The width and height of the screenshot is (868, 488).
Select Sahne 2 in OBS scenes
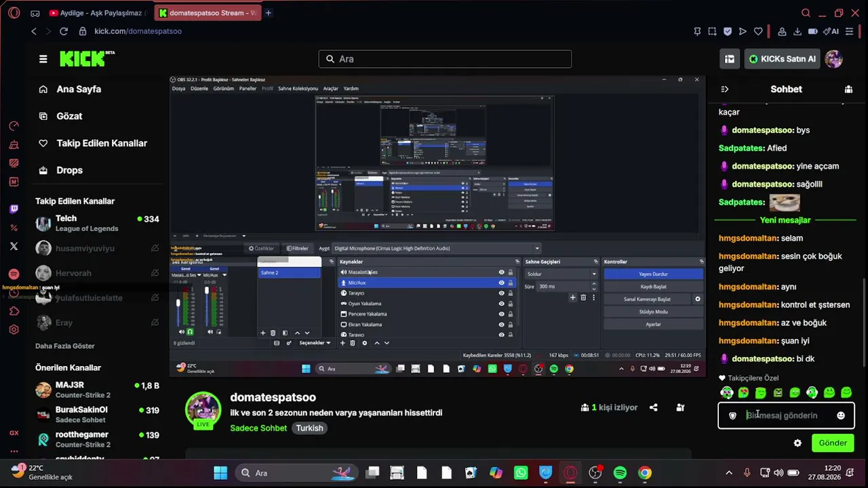tap(290, 272)
